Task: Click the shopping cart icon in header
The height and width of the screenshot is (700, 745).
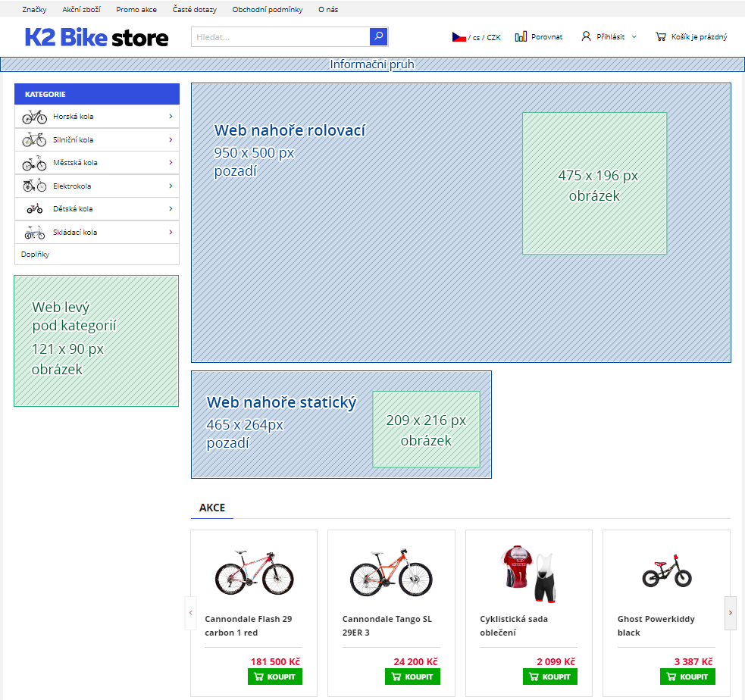Action: click(x=660, y=36)
